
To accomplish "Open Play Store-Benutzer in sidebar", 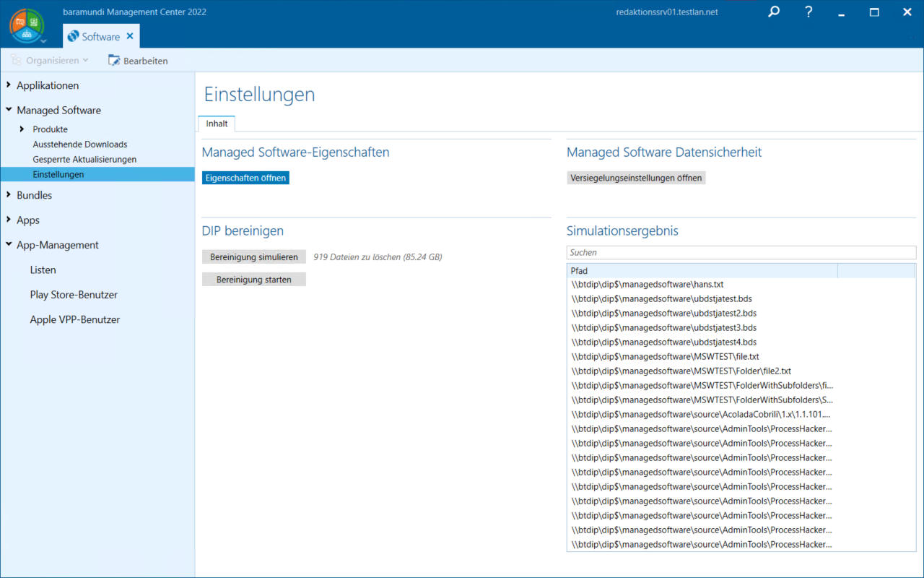I will 74,295.
